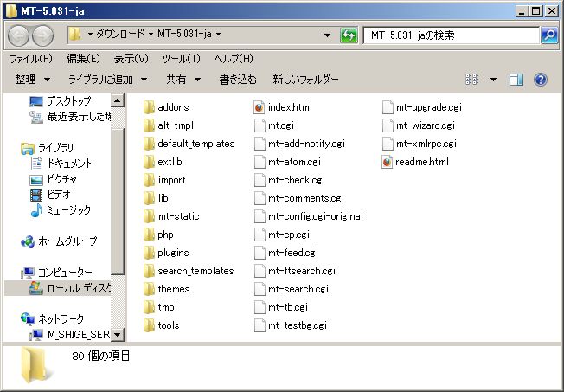
Task: Click the green refresh button beside address bar
Action: point(349,35)
